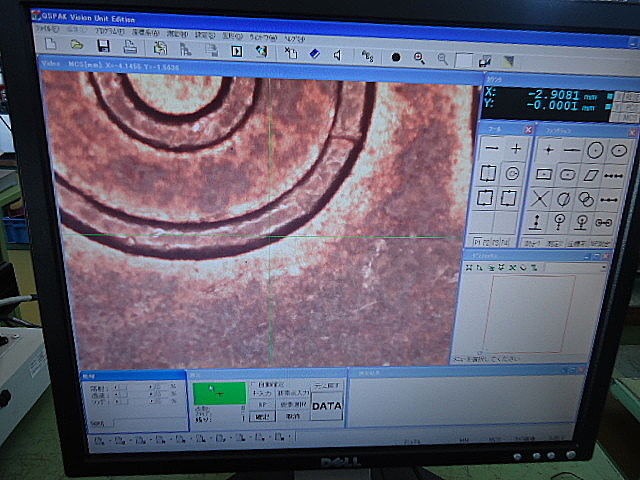Screen dimensions: 640x480
Task: Open the last menu ending with (H)
Action: tap(294, 39)
